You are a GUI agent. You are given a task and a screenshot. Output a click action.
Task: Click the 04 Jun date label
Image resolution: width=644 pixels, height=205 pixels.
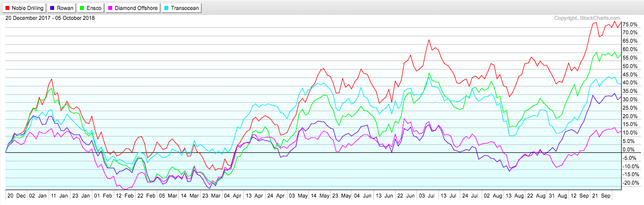coord(362,196)
